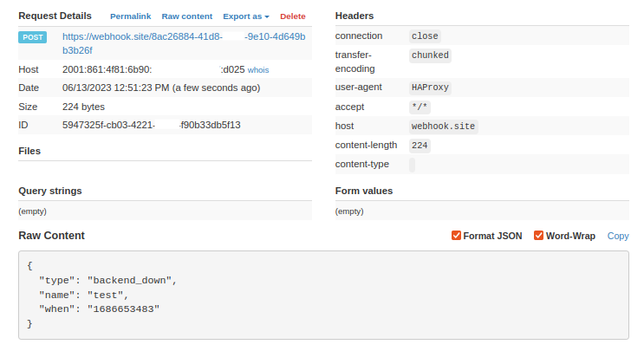Click the request ID starting 5947325f
Viewport: 644px width, 351px height.
(x=151, y=125)
